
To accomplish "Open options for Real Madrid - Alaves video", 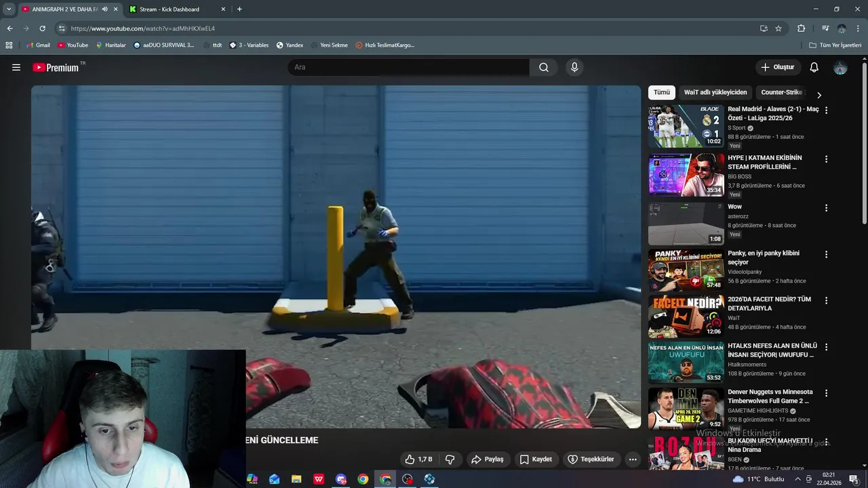I will 826,110.
